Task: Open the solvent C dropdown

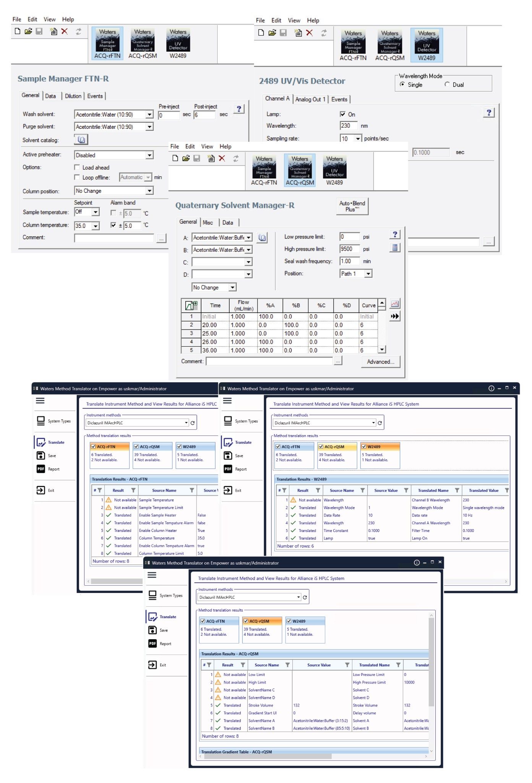Action: coord(248,262)
